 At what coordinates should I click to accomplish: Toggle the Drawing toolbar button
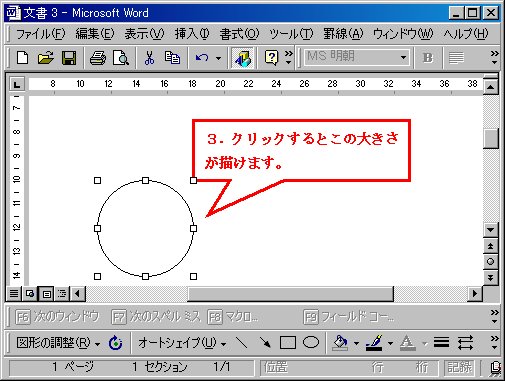pyautogui.click(x=243, y=58)
